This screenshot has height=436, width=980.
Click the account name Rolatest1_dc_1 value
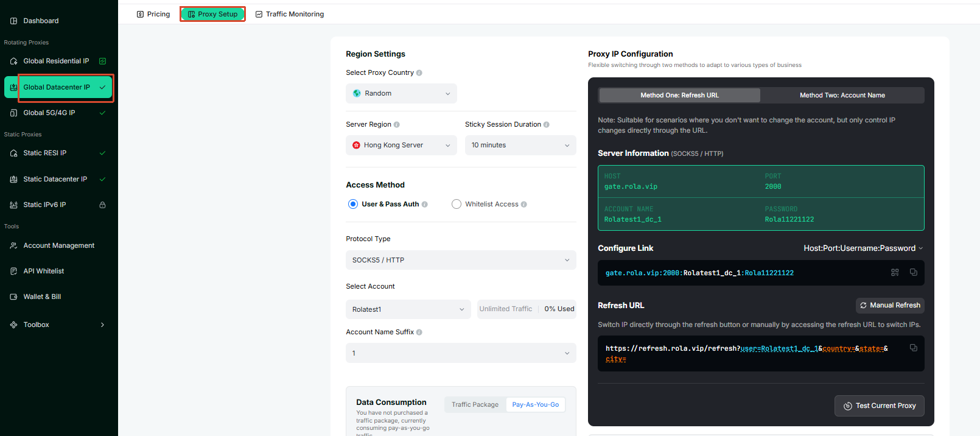click(x=632, y=219)
